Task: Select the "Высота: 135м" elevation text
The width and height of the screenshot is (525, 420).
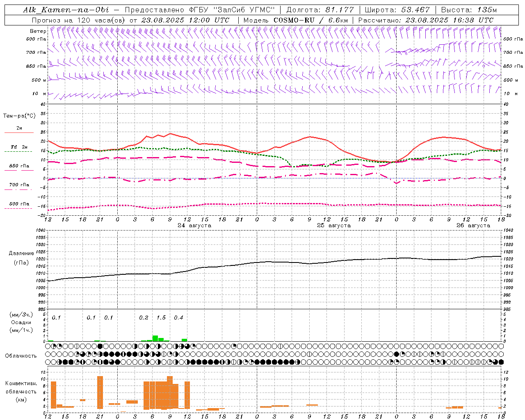Action: click(x=468, y=10)
